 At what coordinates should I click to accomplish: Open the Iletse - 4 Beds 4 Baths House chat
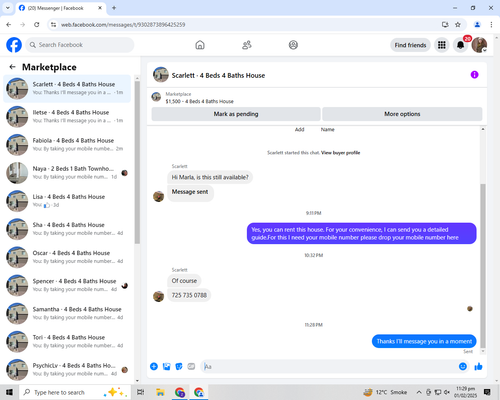[67, 116]
